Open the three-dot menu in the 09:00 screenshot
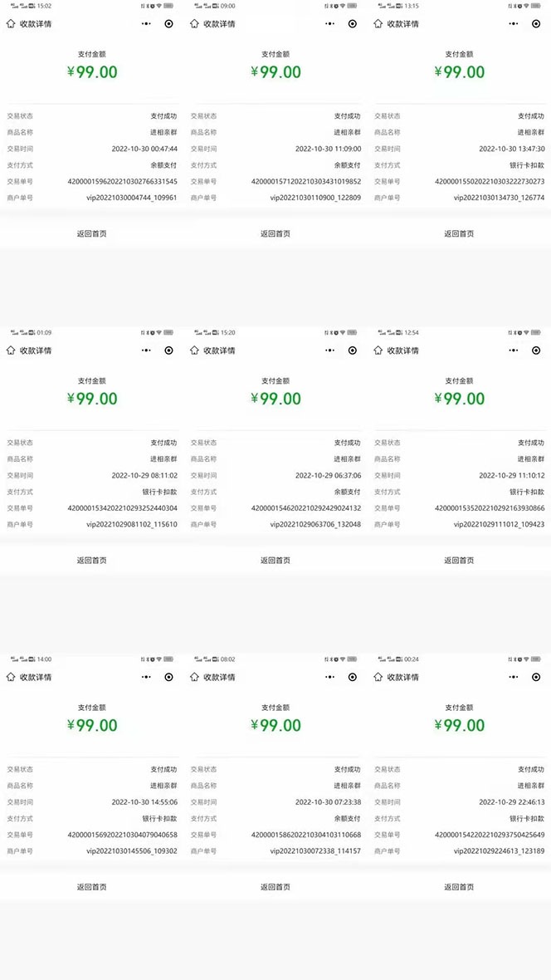Screen dimensions: 551x980 pyautogui.click(x=330, y=24)
